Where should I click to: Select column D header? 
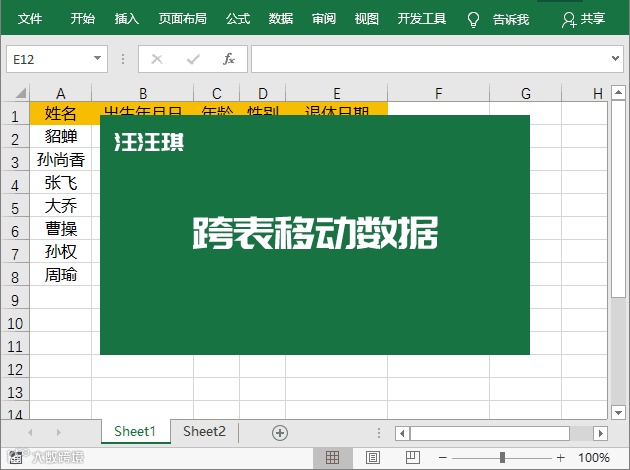(x=263, y=93)
